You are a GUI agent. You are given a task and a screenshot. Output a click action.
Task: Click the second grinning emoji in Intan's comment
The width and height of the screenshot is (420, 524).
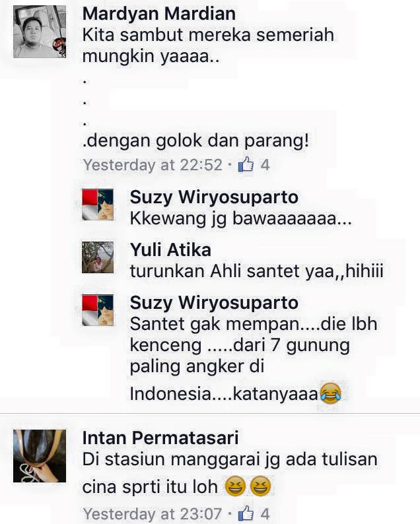point(260,486)
